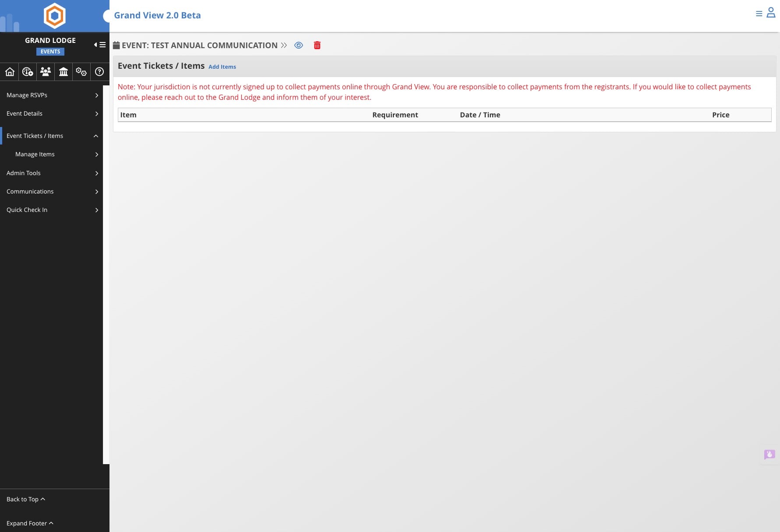The width and height of the screenshot is (780, 532).
Task: Click the Date / Time column header
Action: [480, 115]
